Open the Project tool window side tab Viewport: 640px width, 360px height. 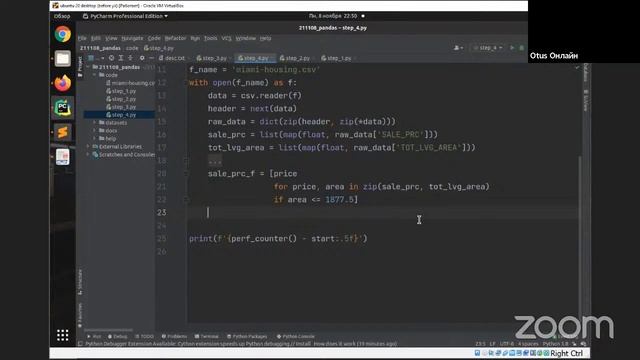click(80, 67)
